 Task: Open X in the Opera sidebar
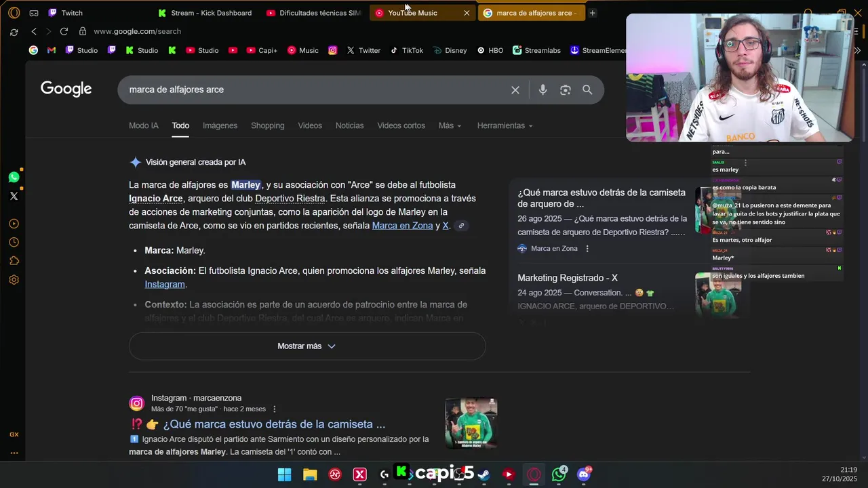pyautogui.click(x=14, y=196)
